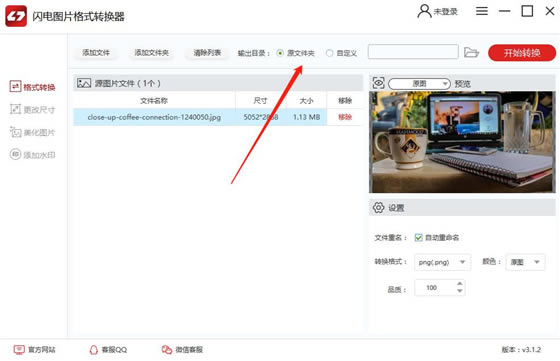Select 原文件夹 output radio button
This screenshot has width=560, height=361.
pyautogui.click(x=280, y=53)
